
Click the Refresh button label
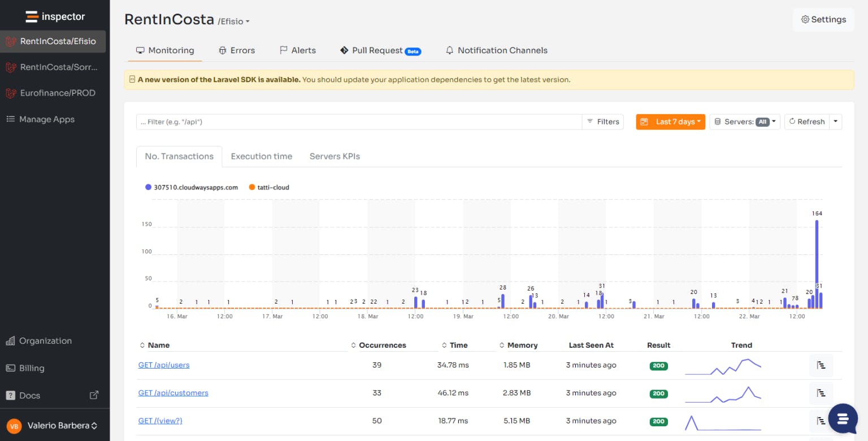click(811, 122)
